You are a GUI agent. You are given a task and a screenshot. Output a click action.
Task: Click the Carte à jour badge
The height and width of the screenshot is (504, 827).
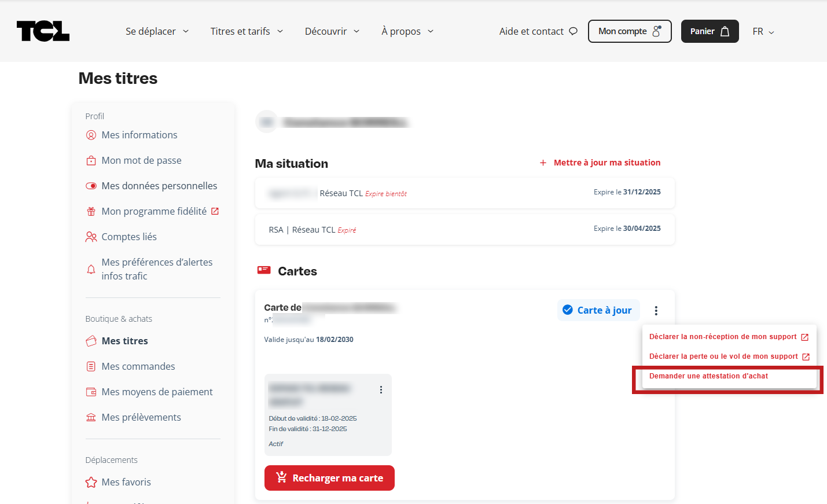pyautogui.click(x=598, y=310)
